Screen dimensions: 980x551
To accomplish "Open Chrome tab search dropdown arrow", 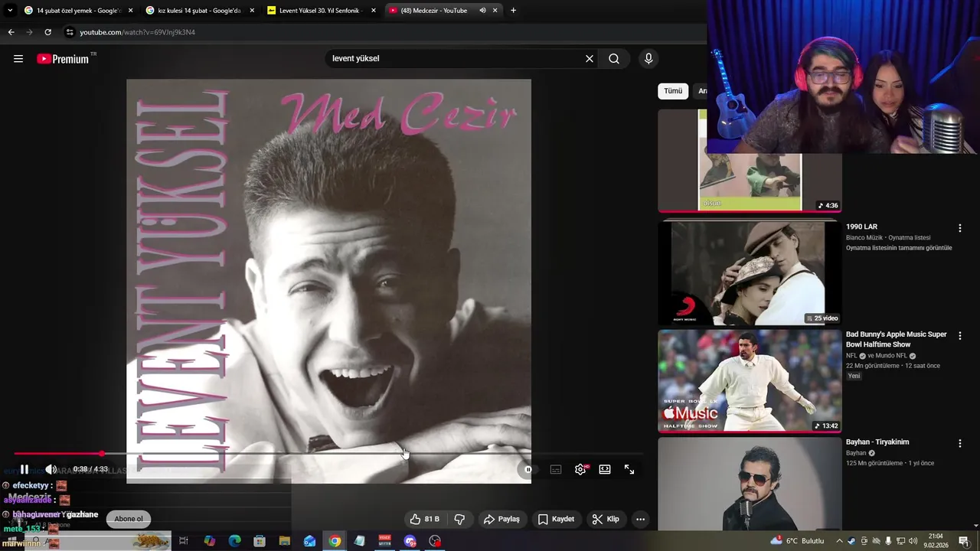I will [x=10, y=11].
